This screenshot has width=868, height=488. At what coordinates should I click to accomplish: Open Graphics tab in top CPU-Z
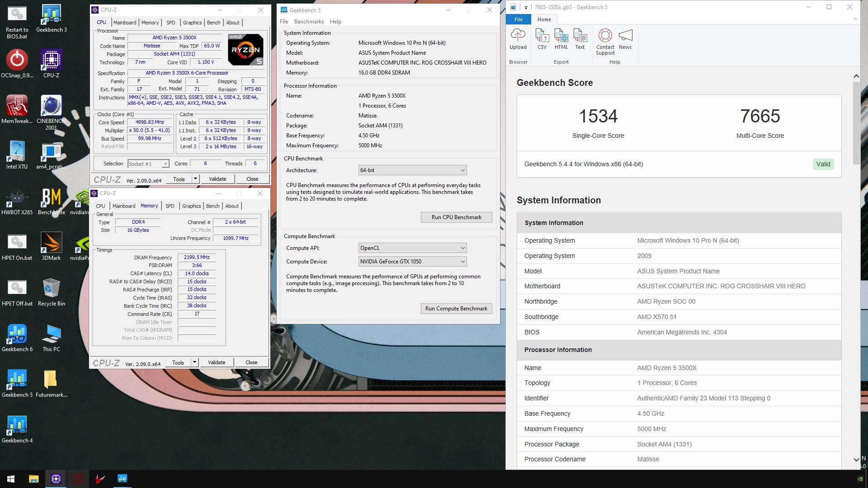(193, 23)
